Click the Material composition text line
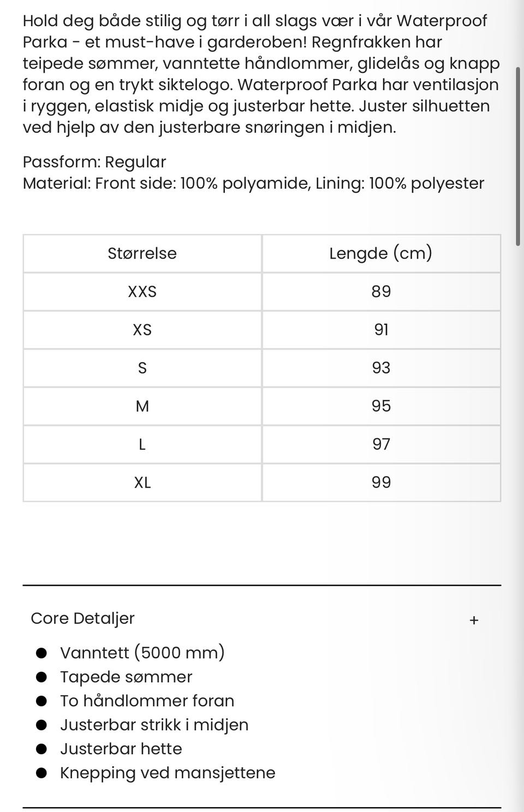The width and height of the screenshot is (524, 812). 254,183
